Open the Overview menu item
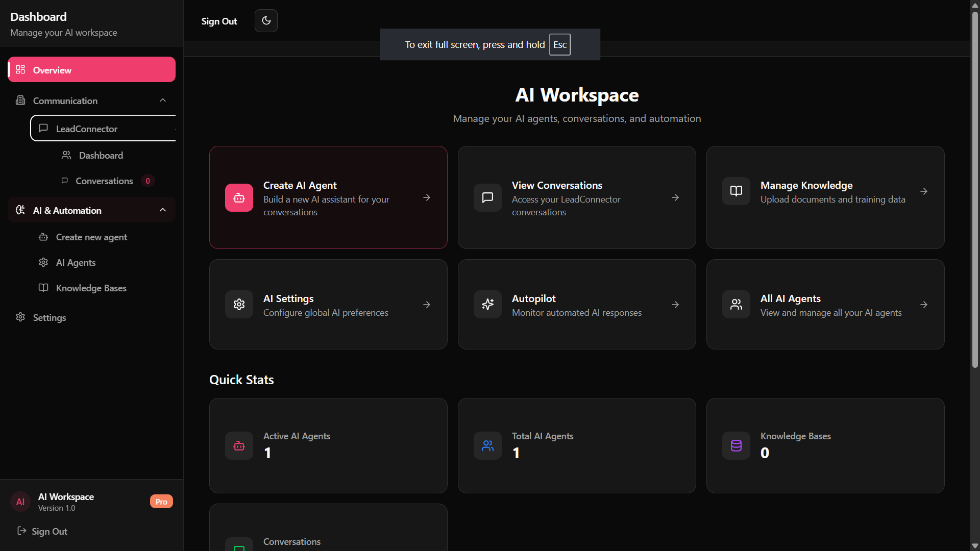The image size is (980, 551). (91, 70)
